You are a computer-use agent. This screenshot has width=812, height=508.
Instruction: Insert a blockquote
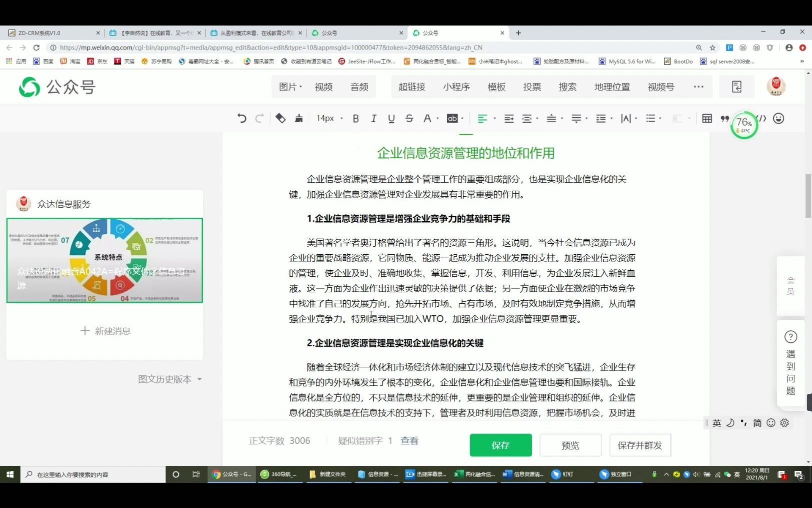pos(725,119)
